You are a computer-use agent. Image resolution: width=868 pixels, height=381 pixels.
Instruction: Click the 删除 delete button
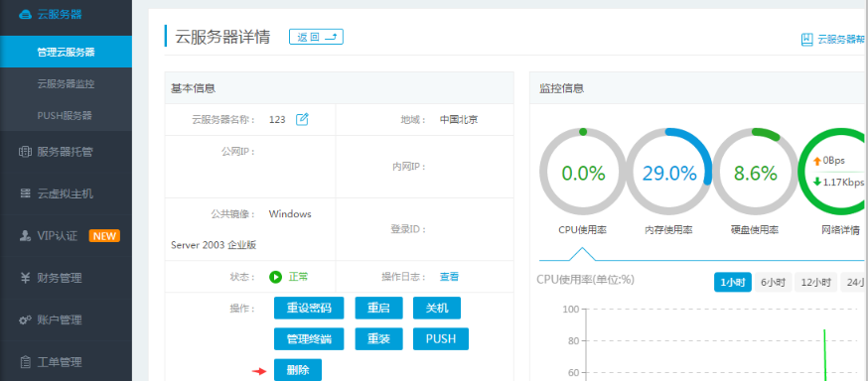click(298, 370)
